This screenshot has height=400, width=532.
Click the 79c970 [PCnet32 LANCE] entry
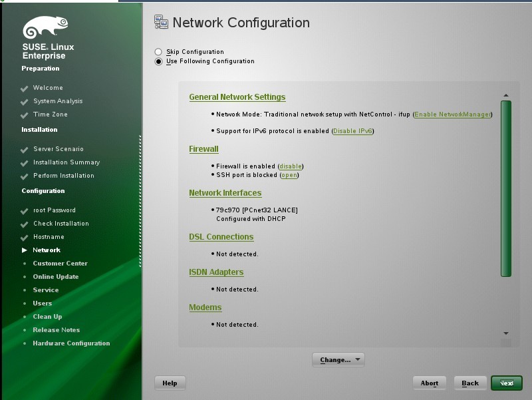(257, 210)
